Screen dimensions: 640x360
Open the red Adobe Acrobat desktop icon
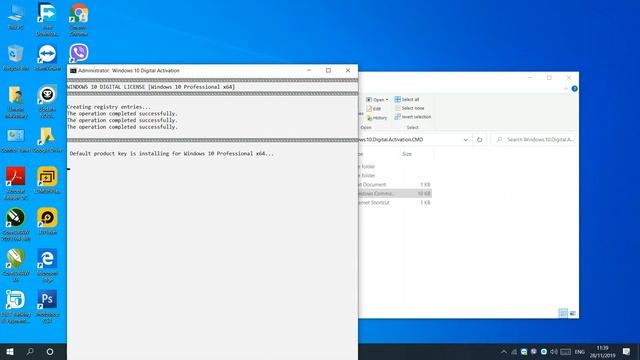[16, 183]
